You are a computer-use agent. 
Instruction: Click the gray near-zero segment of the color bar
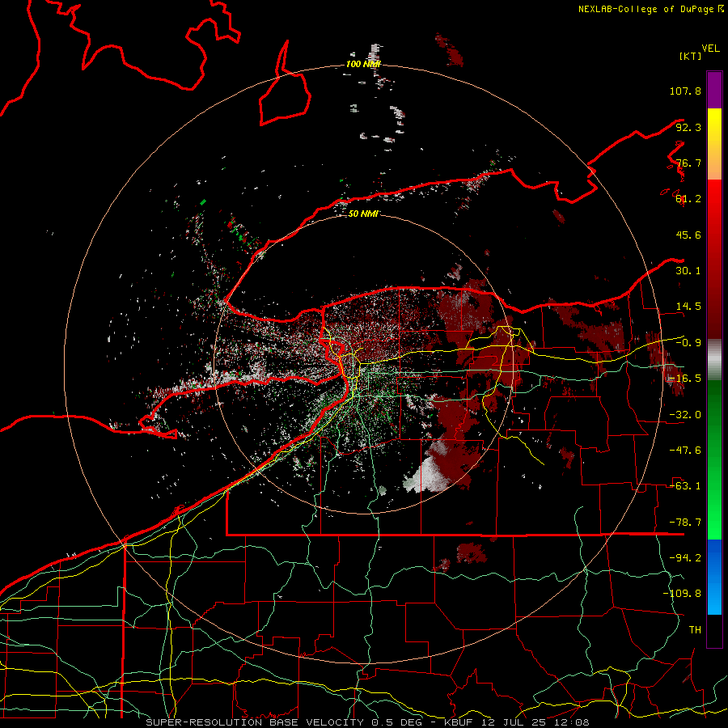point(714,360)
